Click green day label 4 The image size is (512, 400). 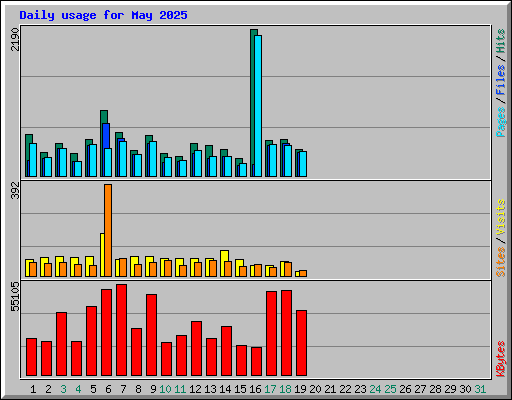tap(78, 389)
